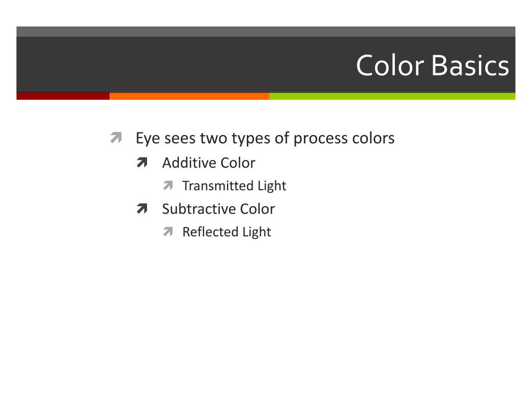This screenshot has width=532, height=399.
Task: Click the "Eye sees two types of process colors" line
Action: tap(265, 138)
